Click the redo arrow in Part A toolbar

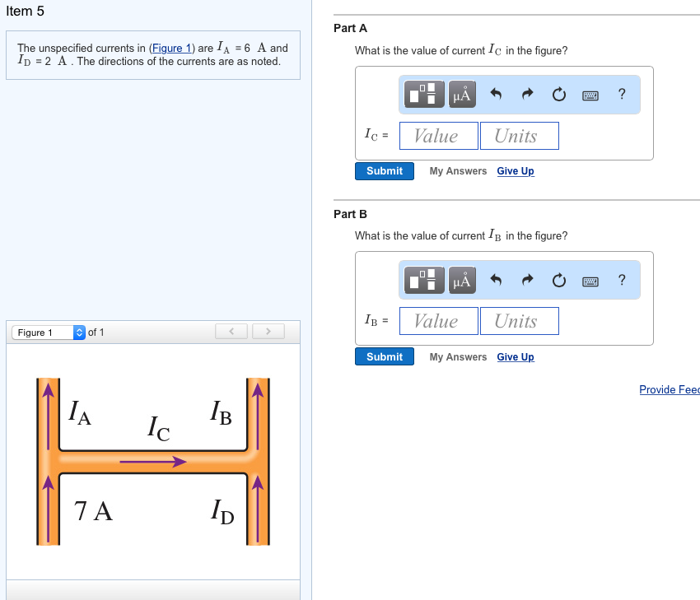point(527,94)
